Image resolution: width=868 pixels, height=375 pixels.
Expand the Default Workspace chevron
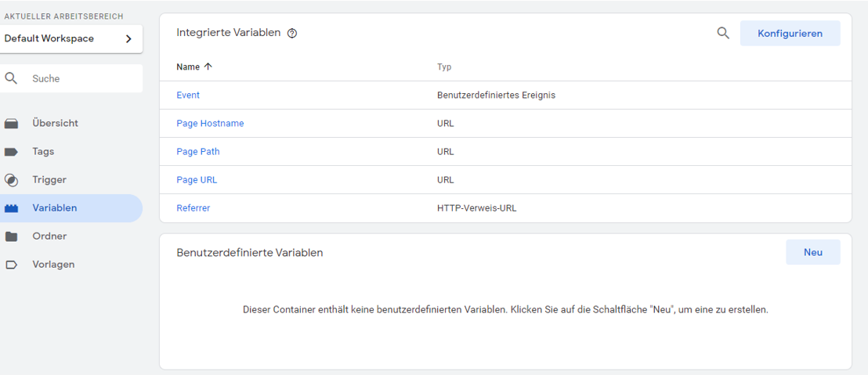(x=128, y=38)
